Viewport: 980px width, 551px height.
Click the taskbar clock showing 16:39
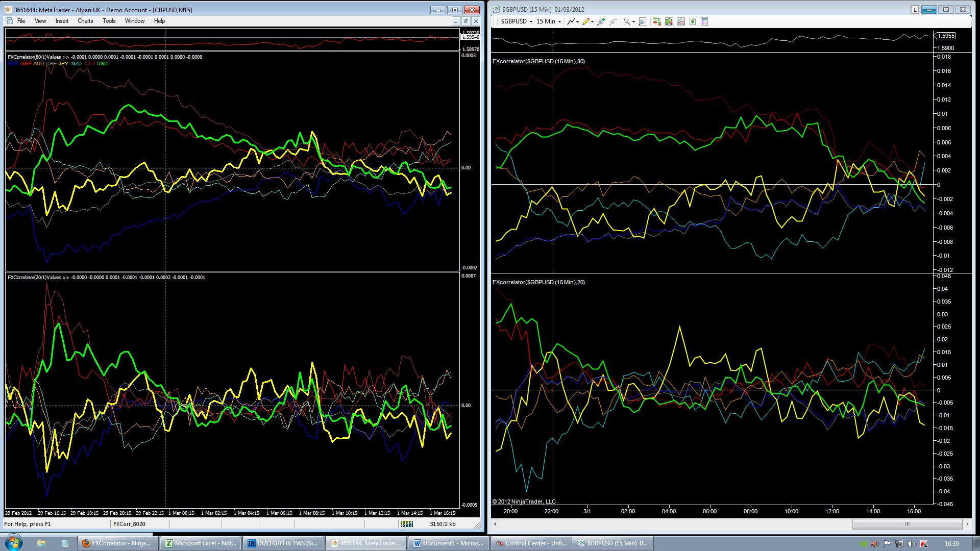point(951,544)
